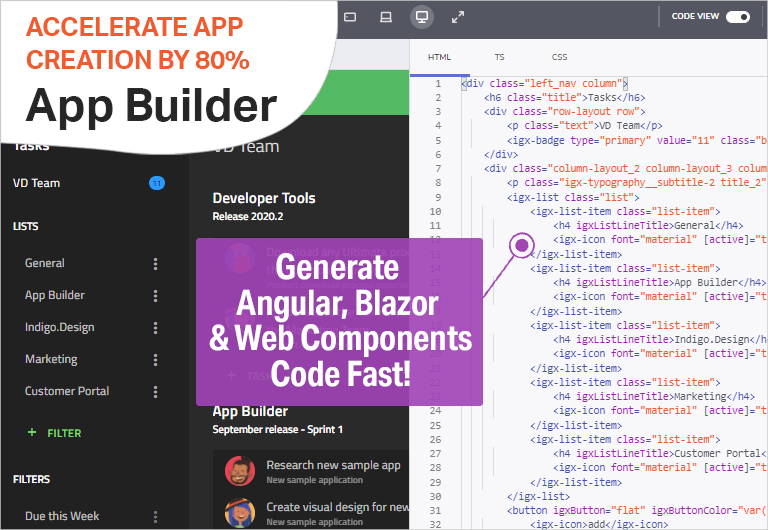Click code line number 24
This screenshot has width=768, height=530.
pyautogui.click(x=435, y=410)
